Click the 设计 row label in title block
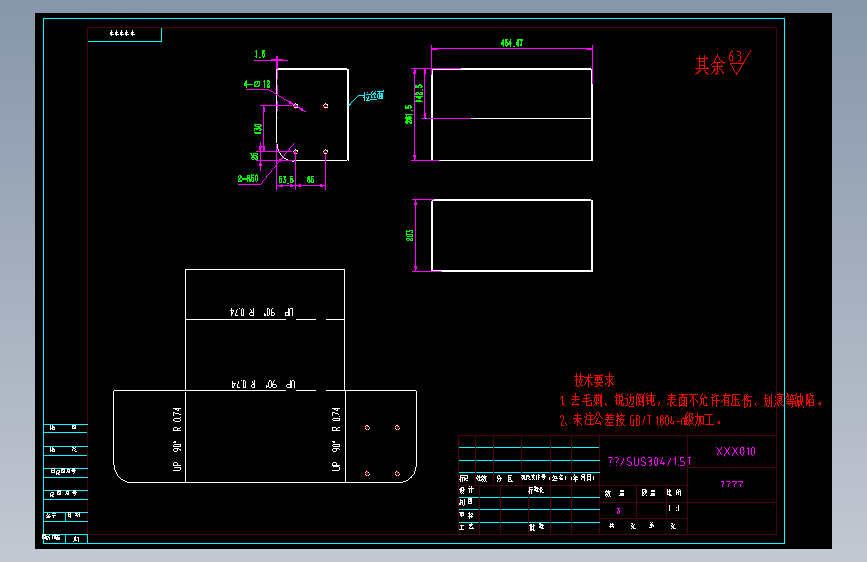 click(x=466, y=490)
